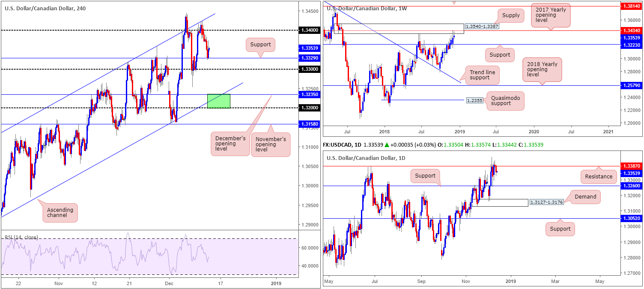Click the 1.34340 red price label

632,30
